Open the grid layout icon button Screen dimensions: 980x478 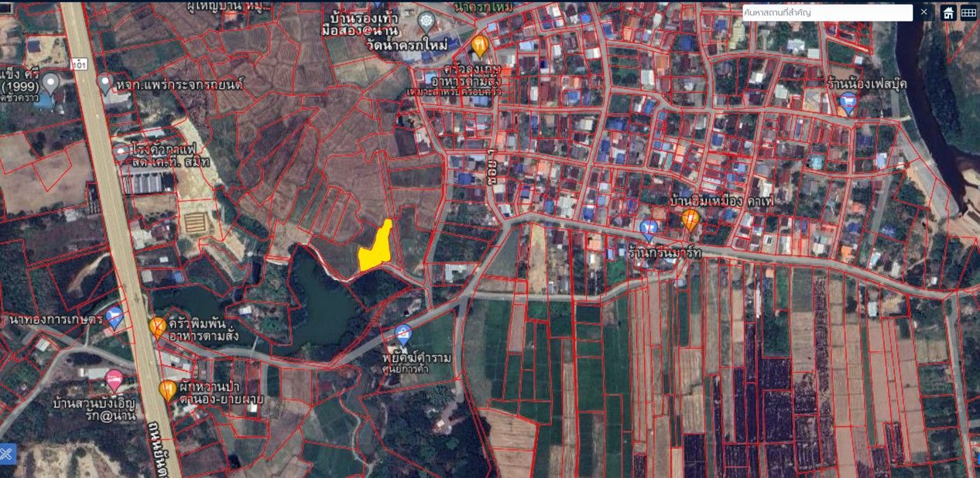click(968, 12)
